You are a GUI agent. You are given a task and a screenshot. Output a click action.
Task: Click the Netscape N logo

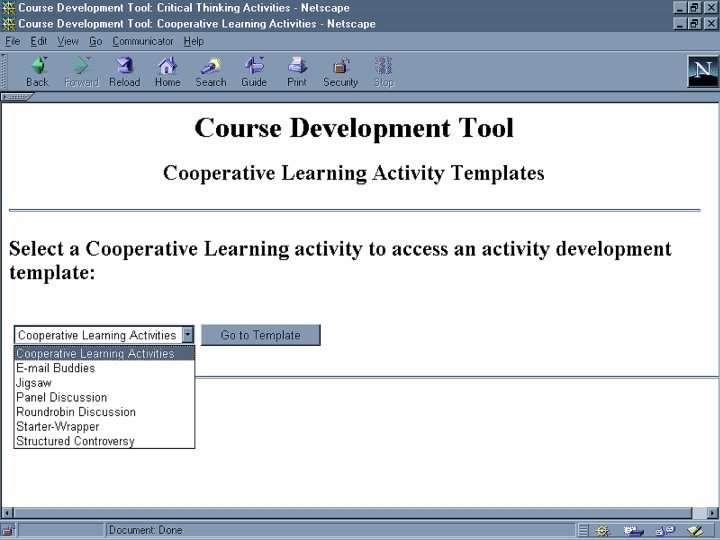[703, 71]
